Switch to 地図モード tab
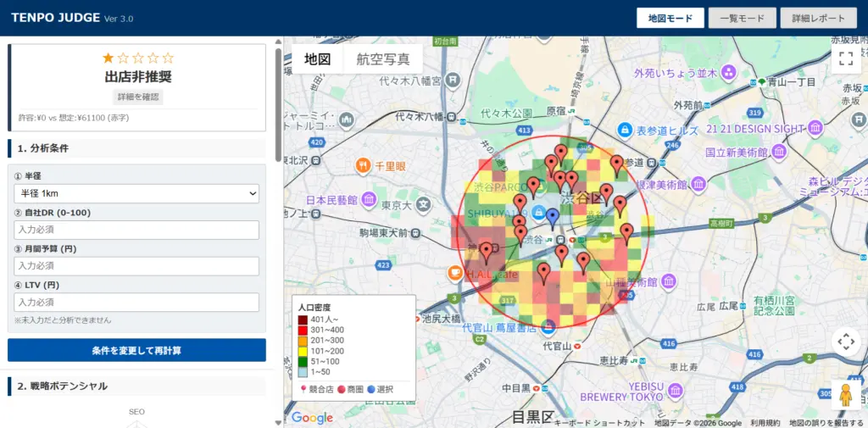Screen dimensions: 868x428 click(x=670, y=19)
